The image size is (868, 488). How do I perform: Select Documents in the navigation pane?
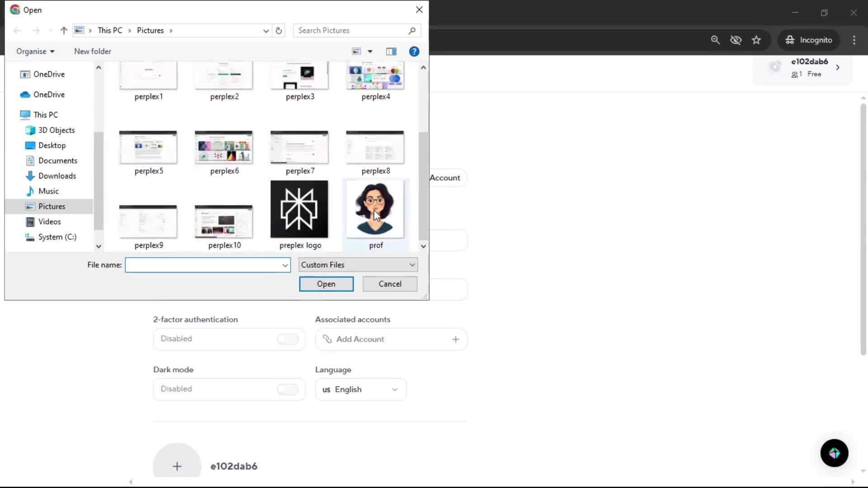(x=57, y=160)
